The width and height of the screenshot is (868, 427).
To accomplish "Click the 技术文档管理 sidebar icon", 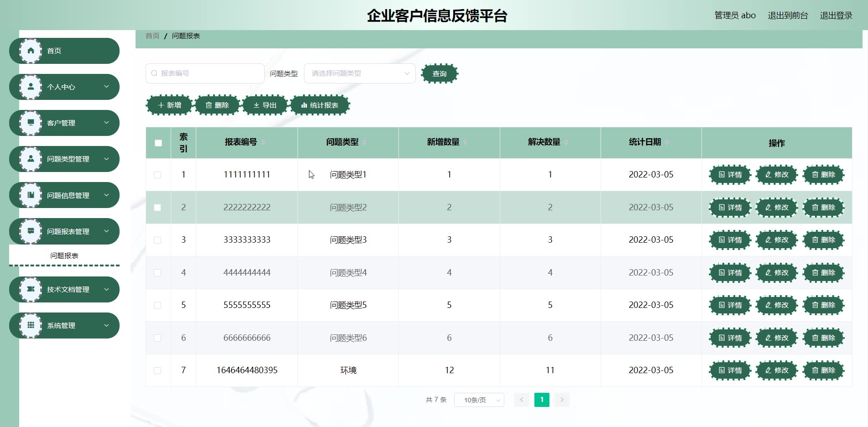I will click(31, 289).
